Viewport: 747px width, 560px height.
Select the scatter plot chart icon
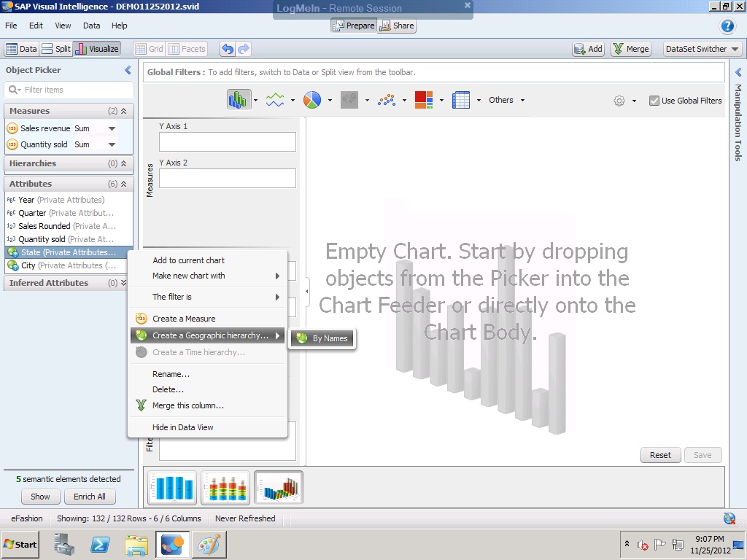click(x=387, y=100)
